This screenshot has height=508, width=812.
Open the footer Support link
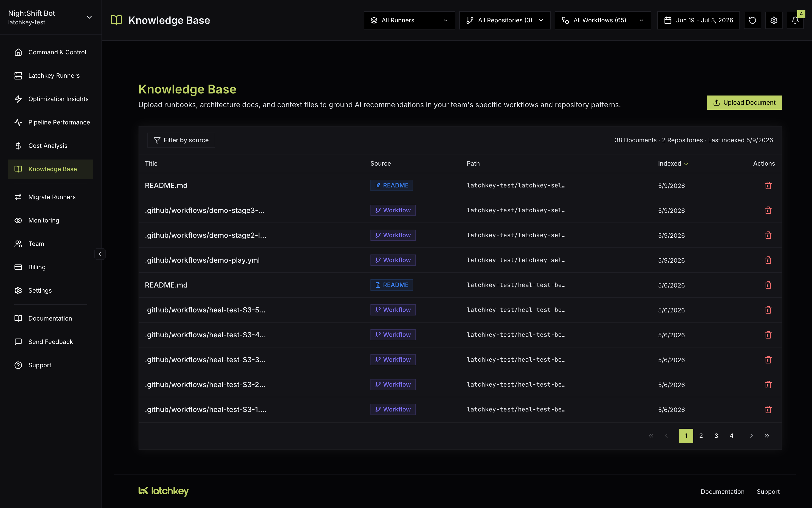(x=768, y=491)
